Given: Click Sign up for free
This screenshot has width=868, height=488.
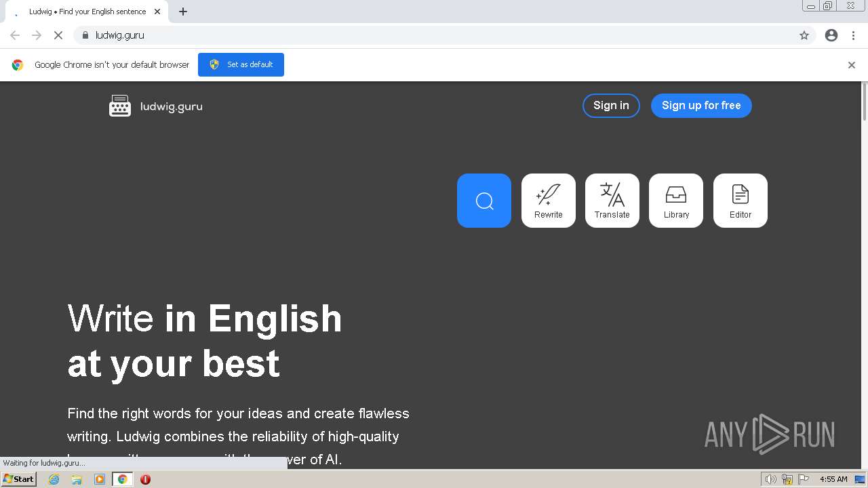Looking at the screenshot, I should [701, 106].
